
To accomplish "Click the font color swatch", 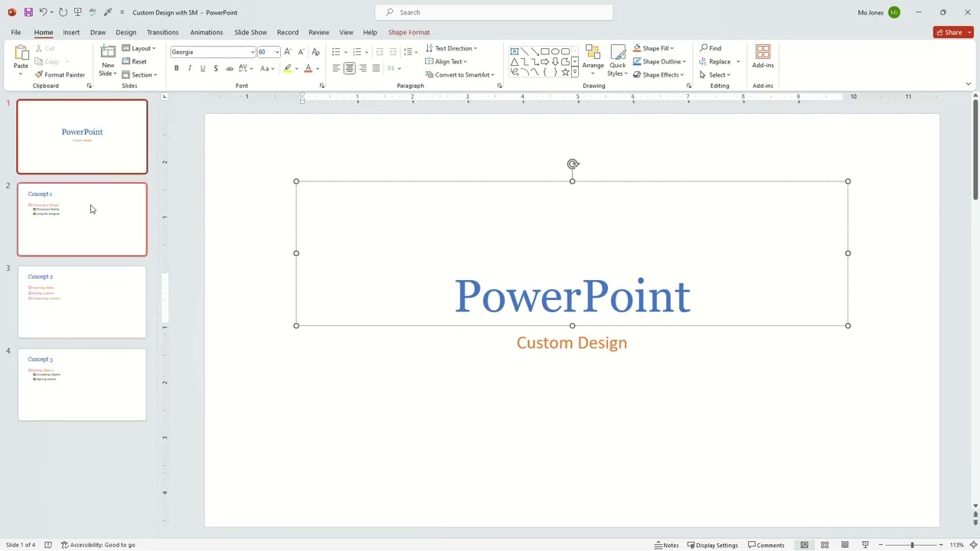I will point(308,69).
